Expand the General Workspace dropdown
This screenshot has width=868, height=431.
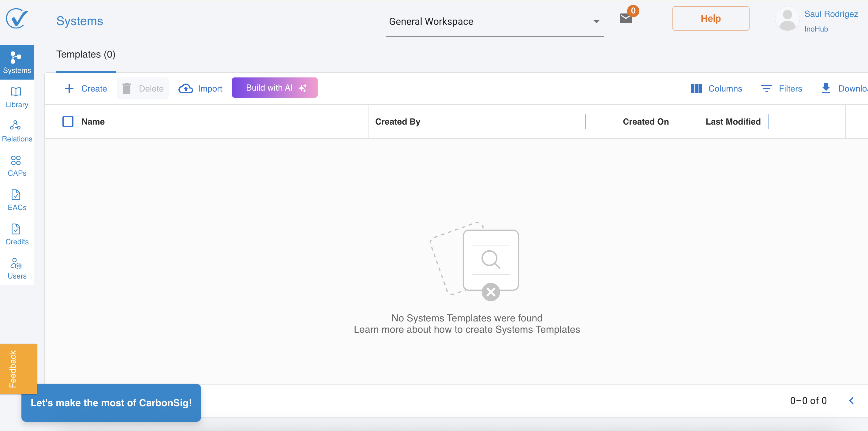[x=494, y=21]
